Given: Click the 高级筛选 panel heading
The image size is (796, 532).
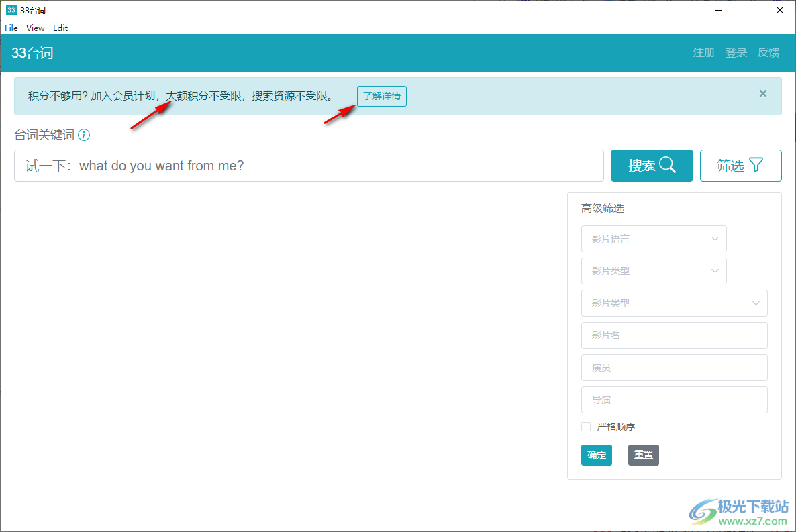Looking at the screenshot, I should tap(603, 208).
